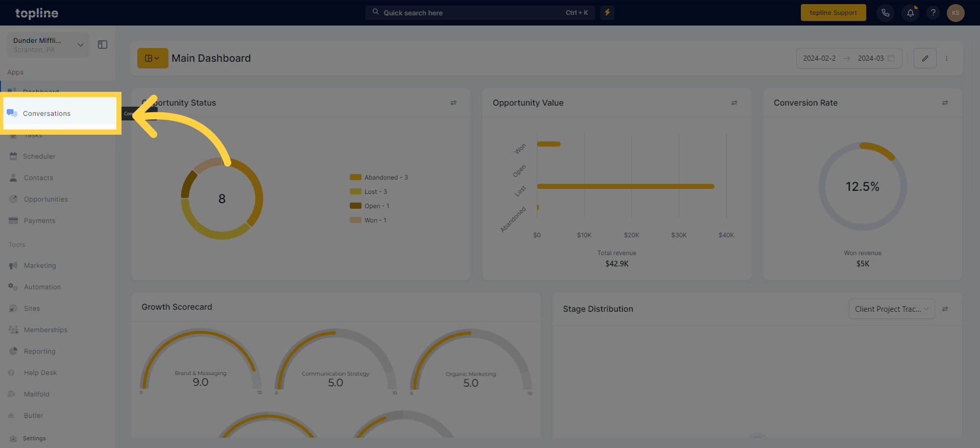Click the Sites globe icon
This screenshot has width=980, height=448.
pos(13,308)
